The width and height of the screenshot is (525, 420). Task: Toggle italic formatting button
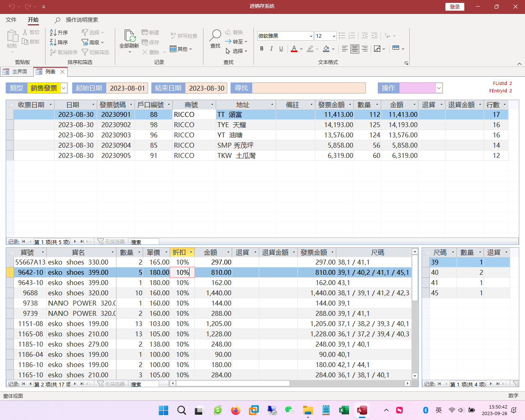(271, 49)
